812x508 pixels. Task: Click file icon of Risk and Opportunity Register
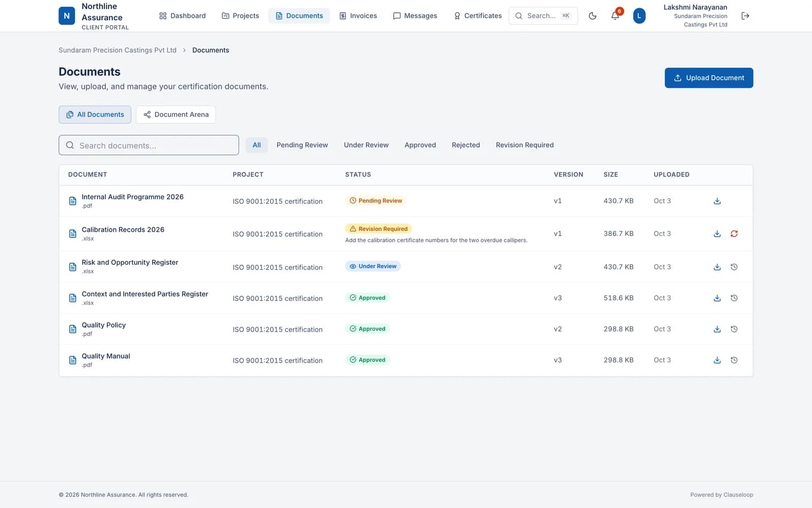[x=73, y=267]
